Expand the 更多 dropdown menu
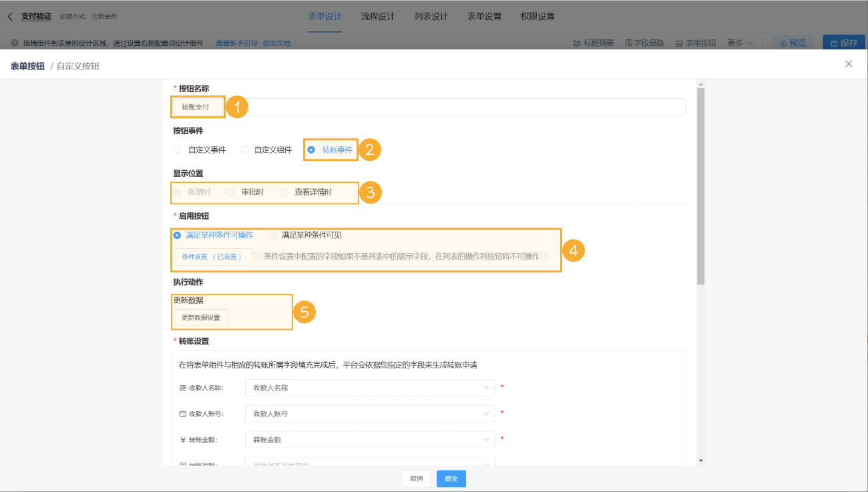868x492 pixels. click(x=737, y=42)
